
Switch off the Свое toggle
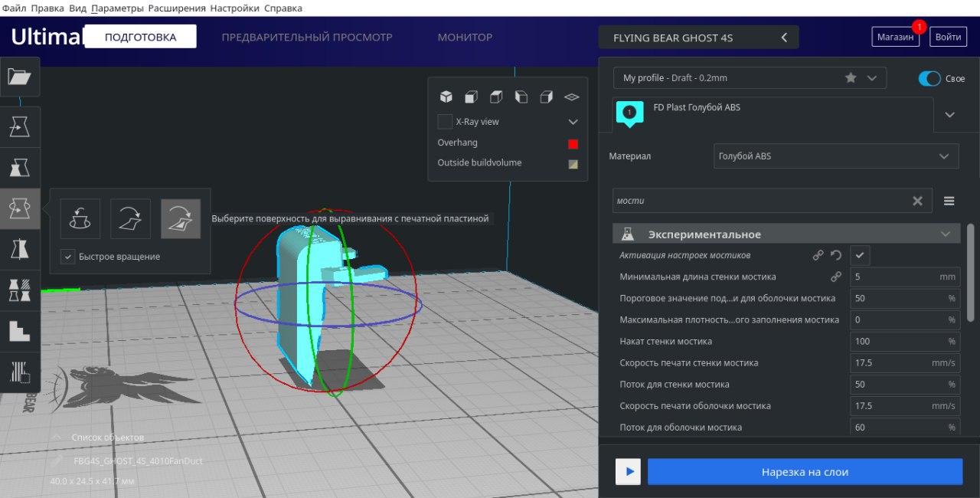pyautogui.click(x=929, y=78)
